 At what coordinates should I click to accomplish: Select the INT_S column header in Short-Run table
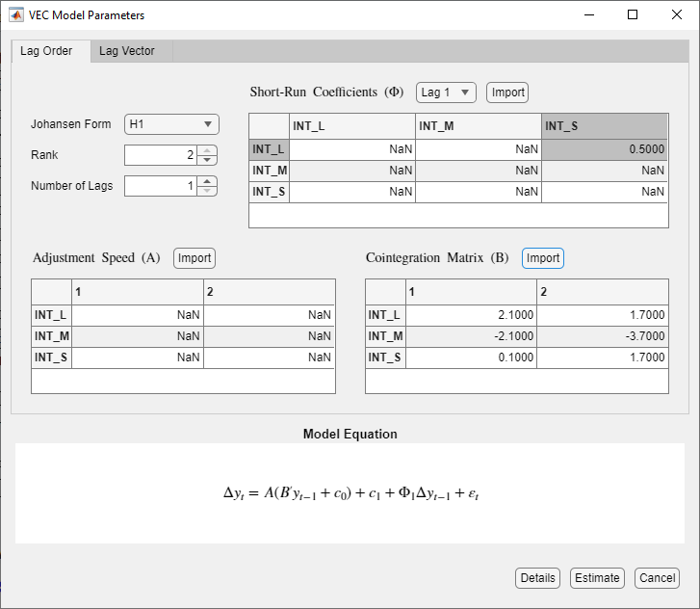pyautogui.click(x=603, y=126)
